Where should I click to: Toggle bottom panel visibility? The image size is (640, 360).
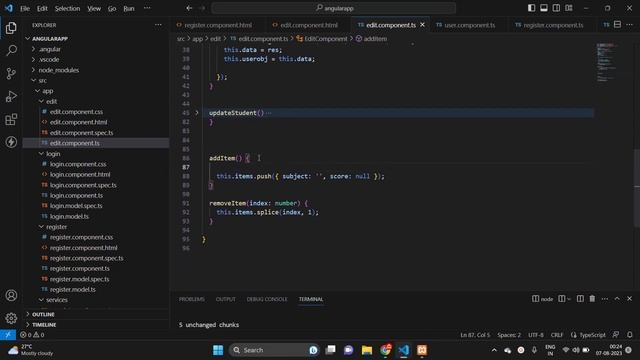point(544,8)
